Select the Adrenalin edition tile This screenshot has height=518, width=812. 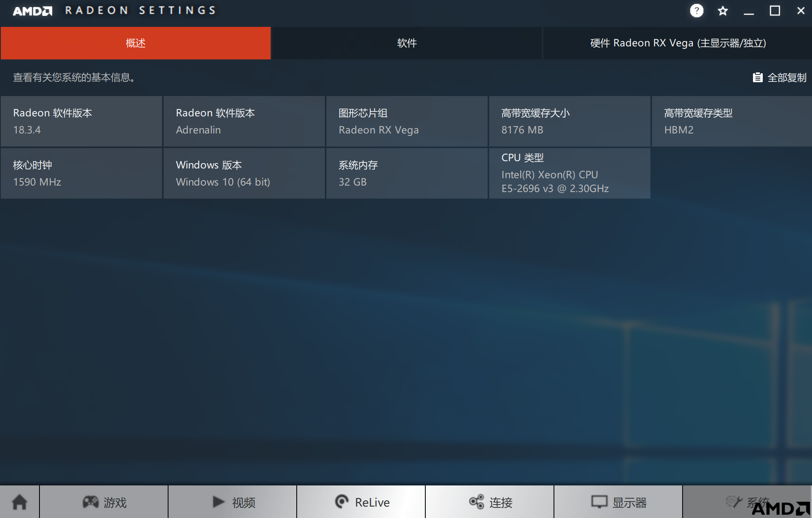[244, 121]
